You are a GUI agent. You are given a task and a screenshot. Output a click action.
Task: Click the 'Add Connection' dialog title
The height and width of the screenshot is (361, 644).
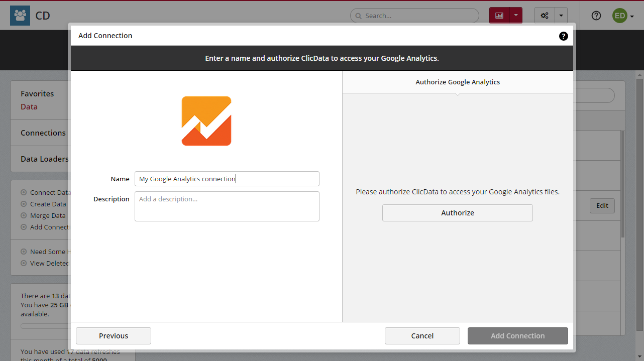pyautogui.click(x=105, y=36)
